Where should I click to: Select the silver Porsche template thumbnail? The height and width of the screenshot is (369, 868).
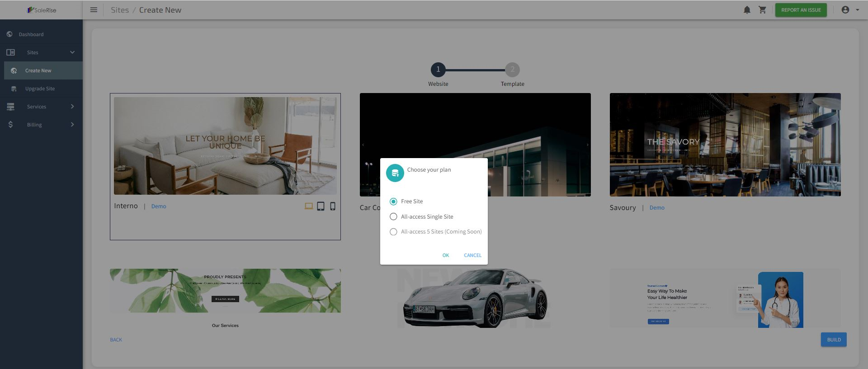pos(475,298)
